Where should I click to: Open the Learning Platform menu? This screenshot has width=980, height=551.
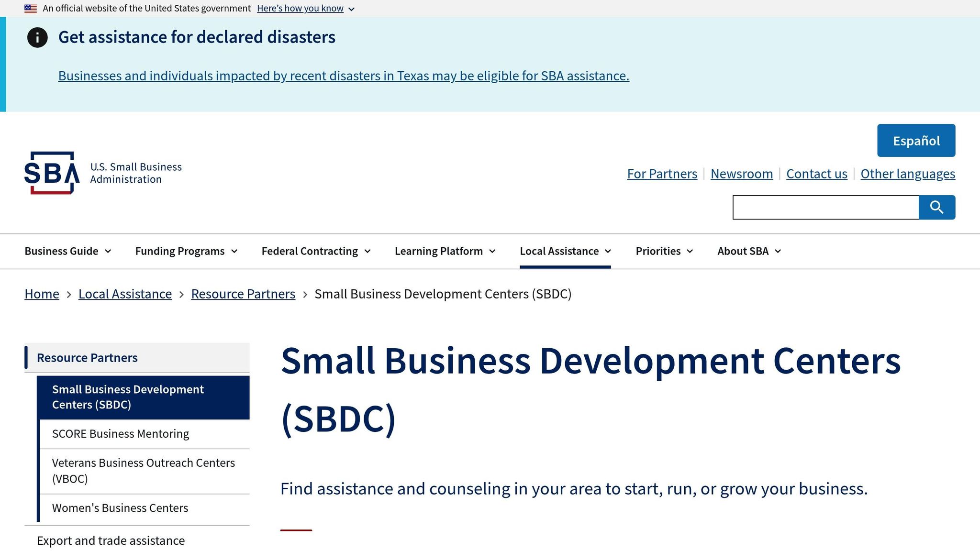[445, 251]
